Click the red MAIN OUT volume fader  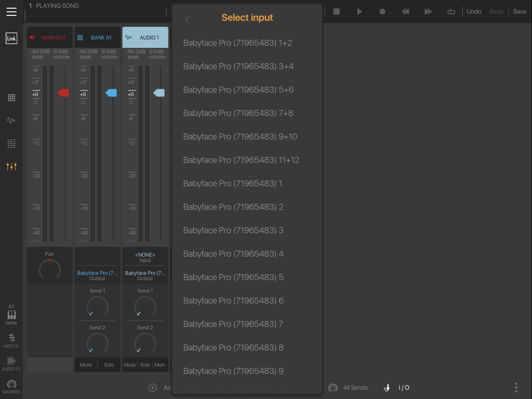click(x=63, y=93)
